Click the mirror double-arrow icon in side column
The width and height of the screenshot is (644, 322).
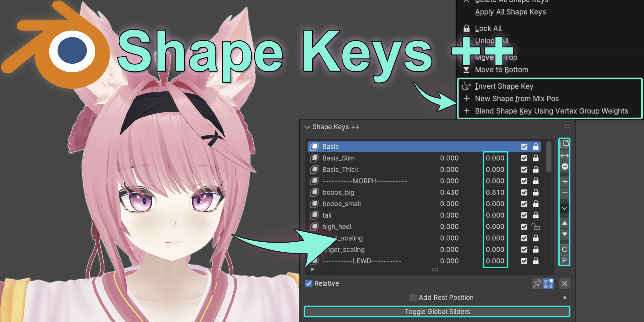click(x=565, y=156)
